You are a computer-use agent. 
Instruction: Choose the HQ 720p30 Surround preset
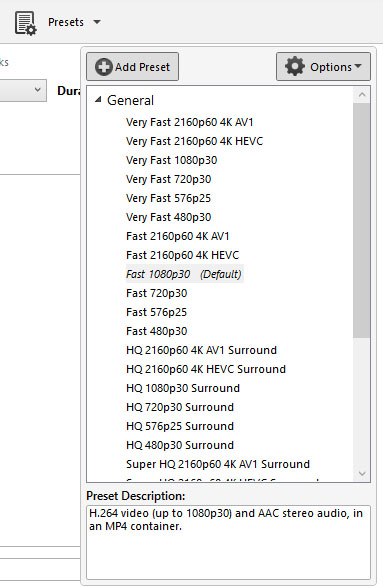180,407
